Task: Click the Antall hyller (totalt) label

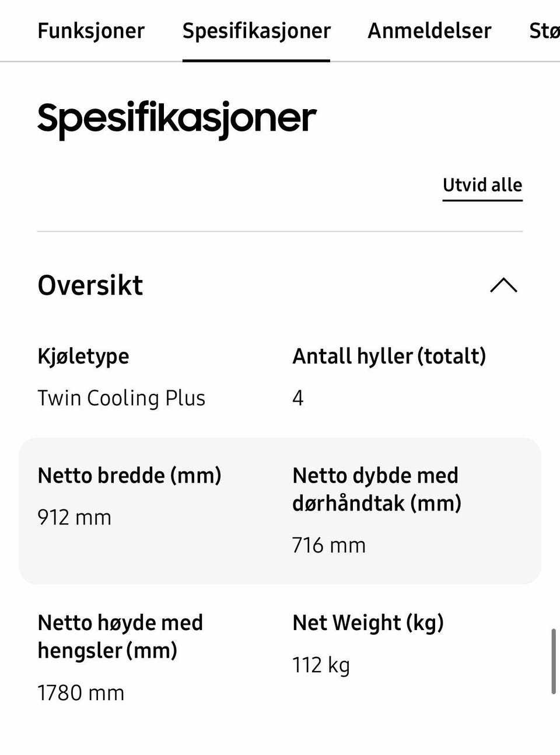Action: pyautogui.click(x=389, y=356)
